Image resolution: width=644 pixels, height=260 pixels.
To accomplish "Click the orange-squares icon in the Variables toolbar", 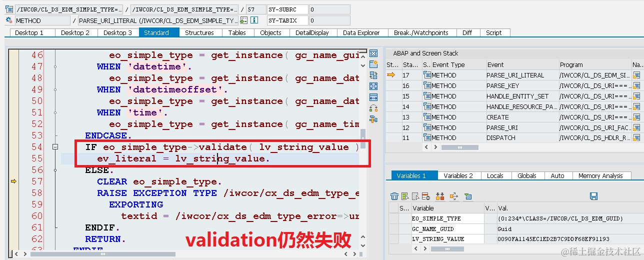I will 440,196.
